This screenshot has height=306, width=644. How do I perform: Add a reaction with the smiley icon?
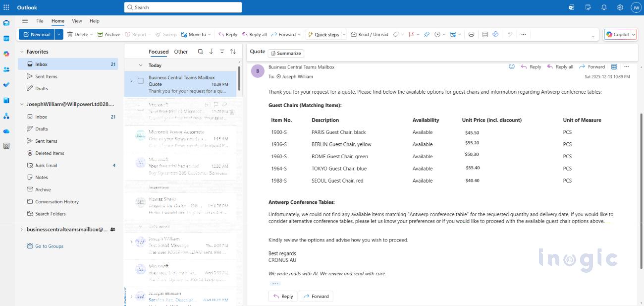(512, 66)
